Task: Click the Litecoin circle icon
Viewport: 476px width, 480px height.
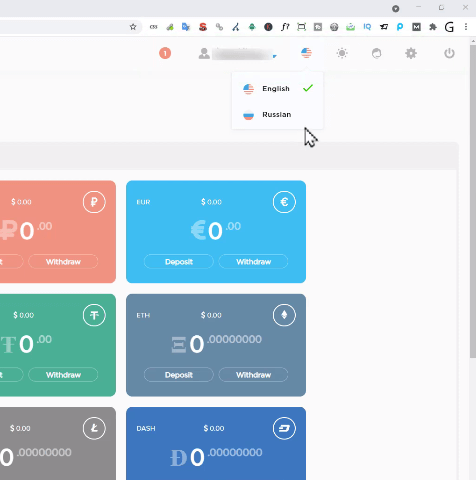Action: click(94, 428)
